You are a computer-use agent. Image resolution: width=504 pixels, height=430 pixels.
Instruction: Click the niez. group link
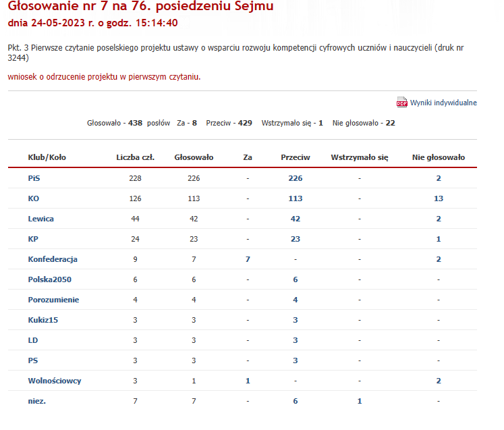point(37,401)
